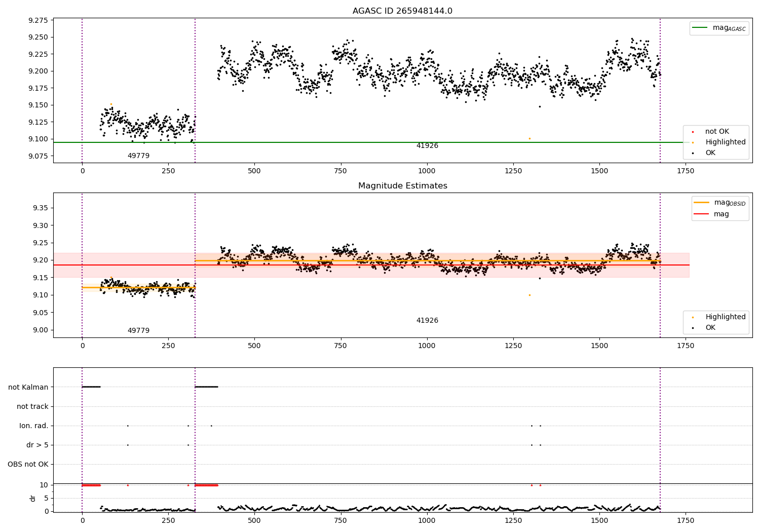Click the 49779 label in middle plot
Screen dimensions: 760x532
coord(138,331)
